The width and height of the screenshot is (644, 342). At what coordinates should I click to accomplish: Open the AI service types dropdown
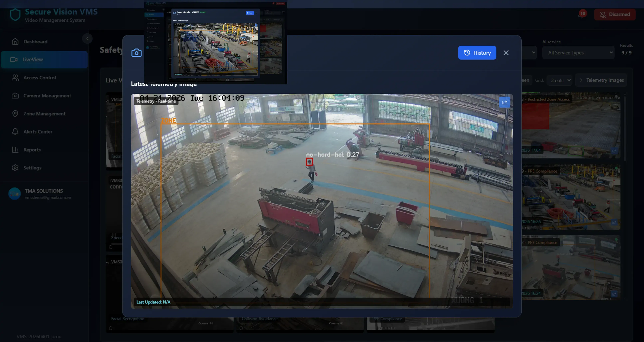[x=578, y=53]
